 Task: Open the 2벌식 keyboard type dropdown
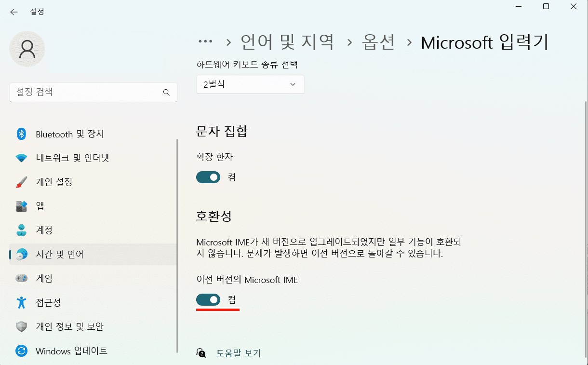[x=250, y=84]
